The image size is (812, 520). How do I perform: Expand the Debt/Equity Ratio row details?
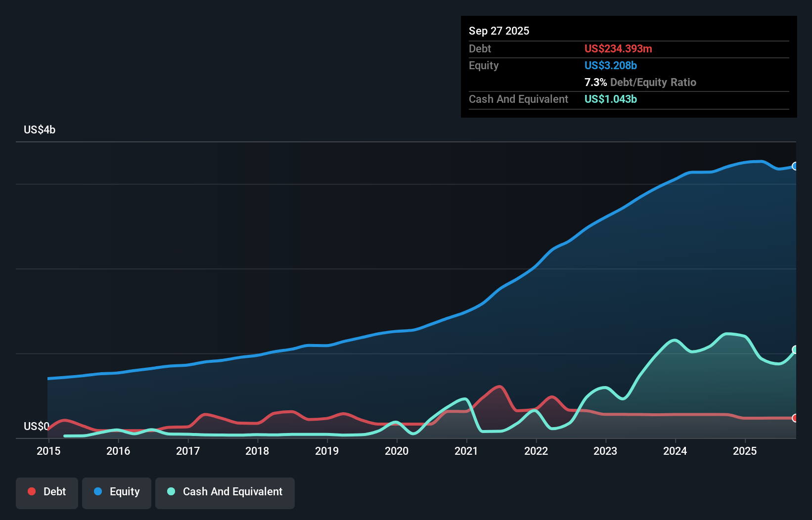[641, 82]
